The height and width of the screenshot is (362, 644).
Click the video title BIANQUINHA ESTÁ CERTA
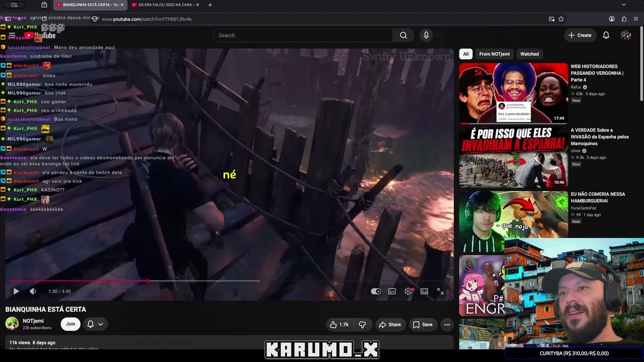(x=46, y=309)
